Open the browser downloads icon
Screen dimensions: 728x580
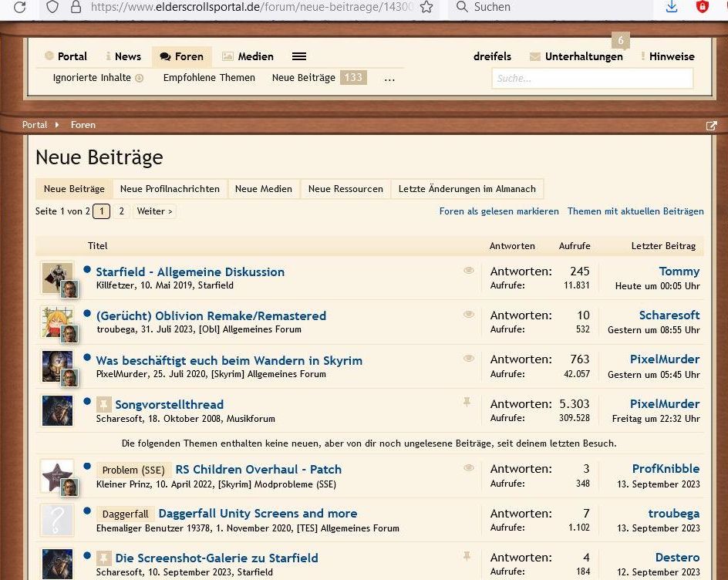coord(671,7)
